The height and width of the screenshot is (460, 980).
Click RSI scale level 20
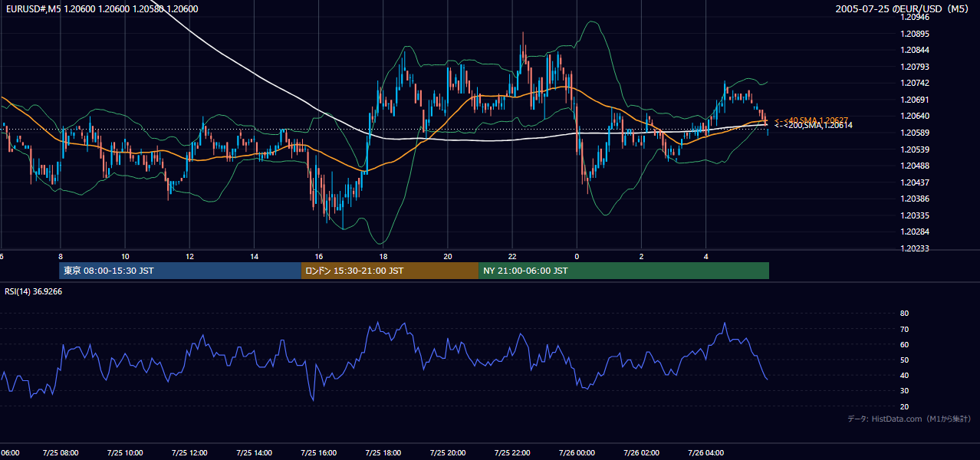point(905,406)
